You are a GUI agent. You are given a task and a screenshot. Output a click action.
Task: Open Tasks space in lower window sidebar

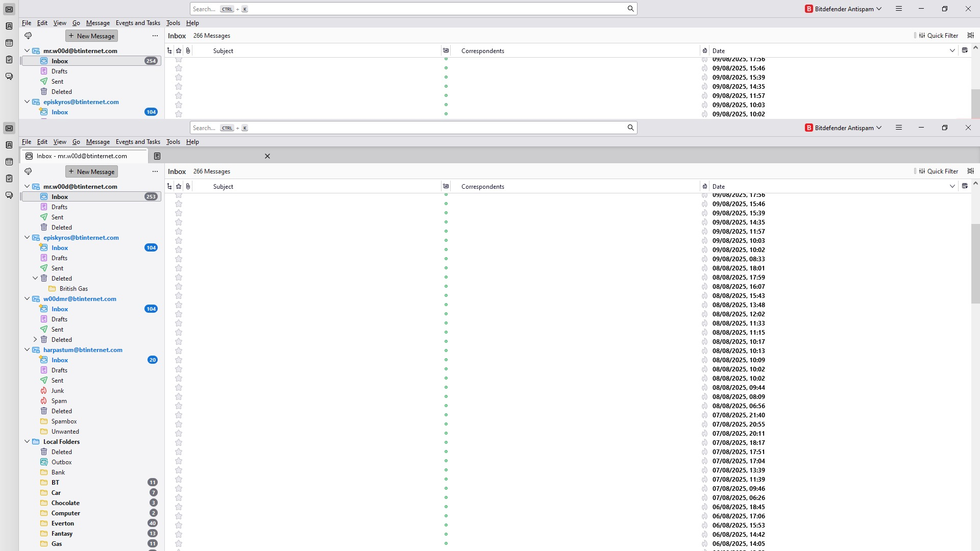9,179
